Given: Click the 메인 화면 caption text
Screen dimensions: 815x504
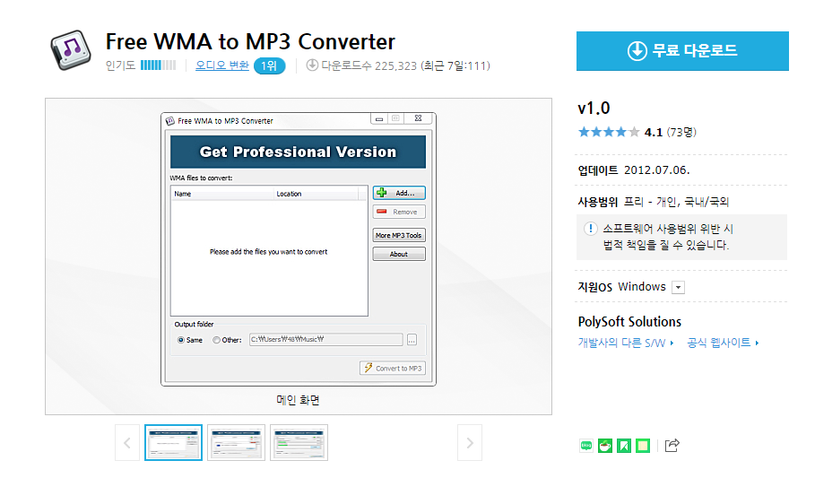Looking at the screenshot, I should coord(298,400).
